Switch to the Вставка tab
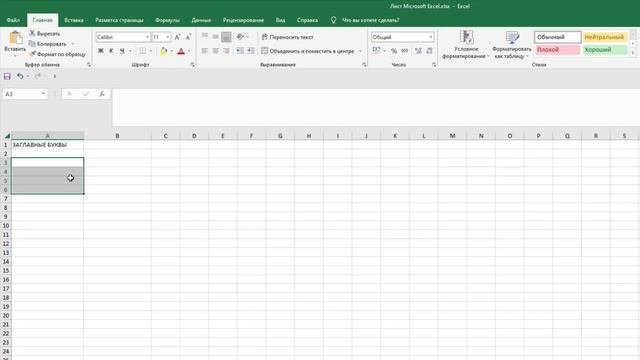Viewport: 640px width, 360px height. point(74,20)
